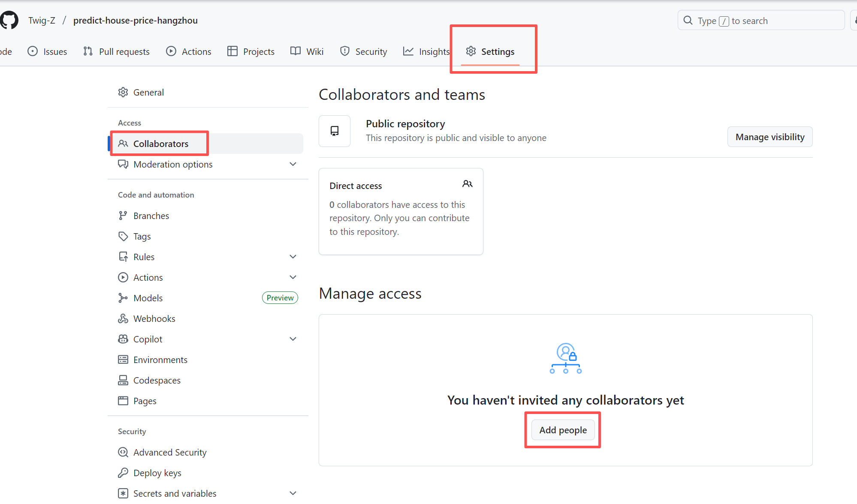Click the Tags icon in sidebar
The image size is (857, 504).
[123, 236]
